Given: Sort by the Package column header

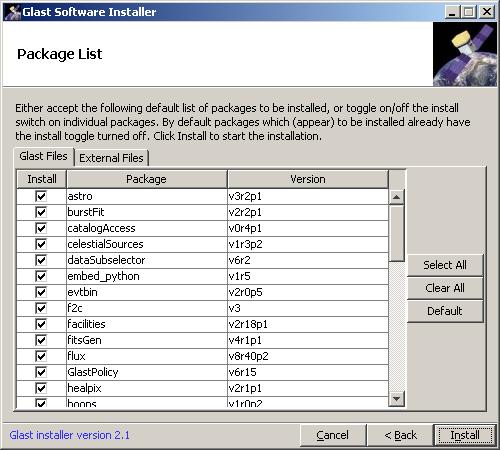Looking at the screenshot, I should point(147,179).
